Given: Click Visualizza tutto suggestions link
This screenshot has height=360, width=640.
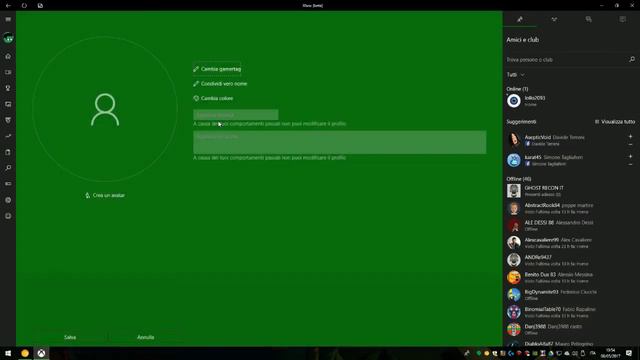Looking at the screenshot, I should point(615,122).
